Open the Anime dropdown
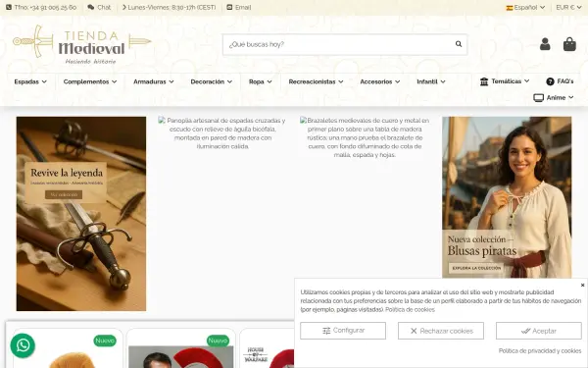Image resolution: width=588 pixels, height=368 pixels. coord(554,97)
